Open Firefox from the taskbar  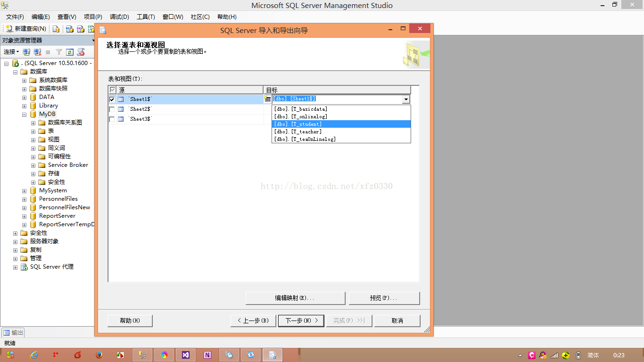99,355
